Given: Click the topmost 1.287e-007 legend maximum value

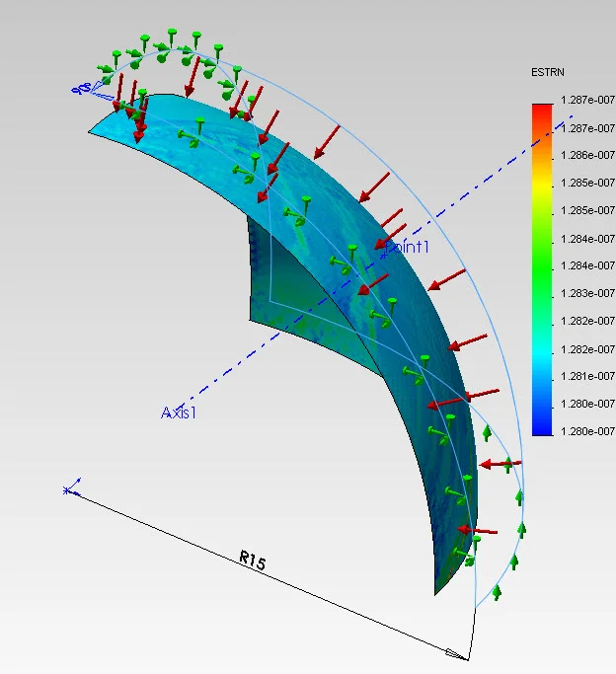Looking at the screenshot, I should tap(587, 101).
